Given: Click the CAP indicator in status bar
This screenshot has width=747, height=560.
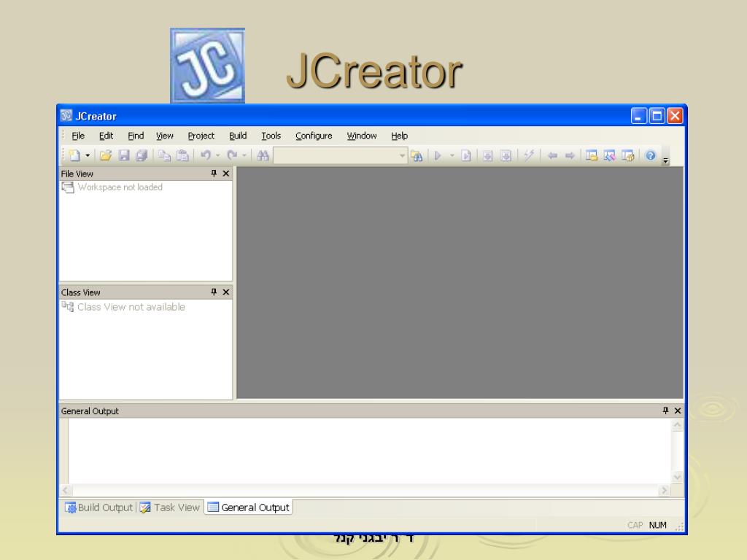Looking at the screenshot, I should tap(635, 525).
